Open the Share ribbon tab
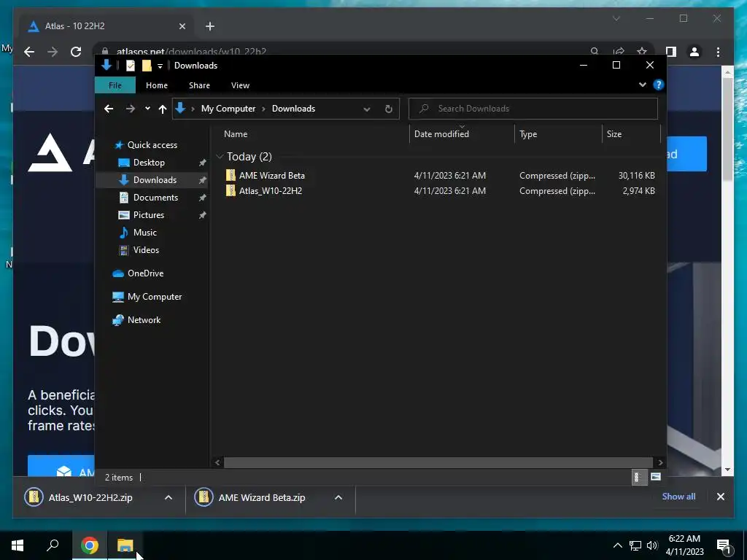This screenshot has height=560, width=747. [199, 85]
